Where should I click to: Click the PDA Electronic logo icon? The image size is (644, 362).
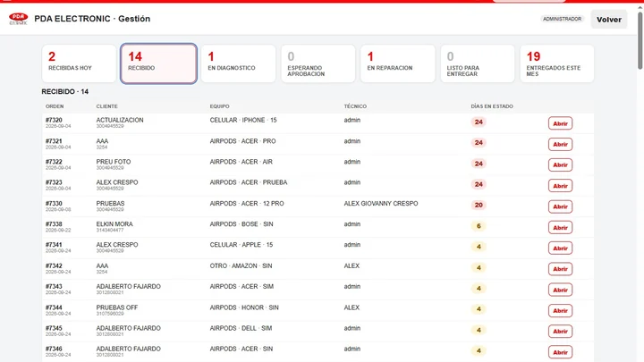click(x=19, y=19)
